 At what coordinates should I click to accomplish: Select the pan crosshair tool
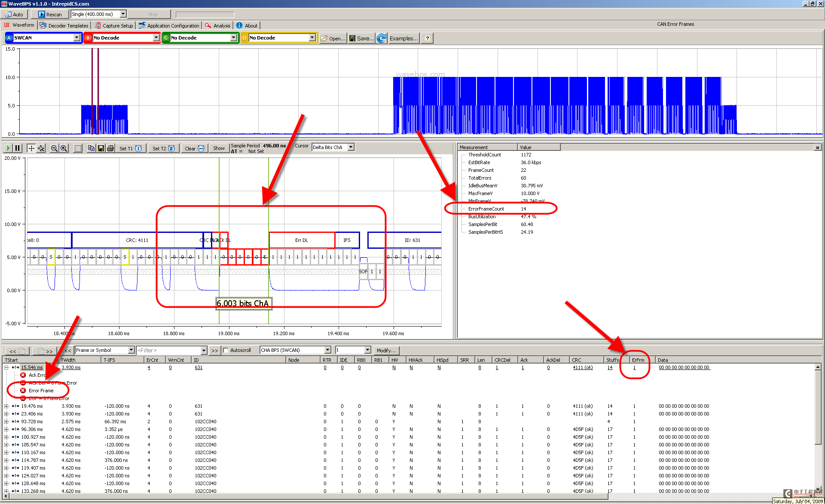tap(31, 148)
